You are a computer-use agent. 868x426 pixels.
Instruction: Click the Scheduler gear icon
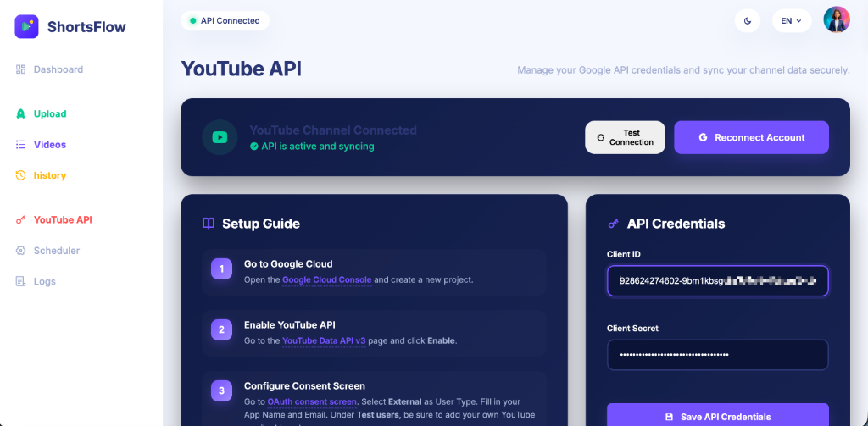[x=20, y=251]
